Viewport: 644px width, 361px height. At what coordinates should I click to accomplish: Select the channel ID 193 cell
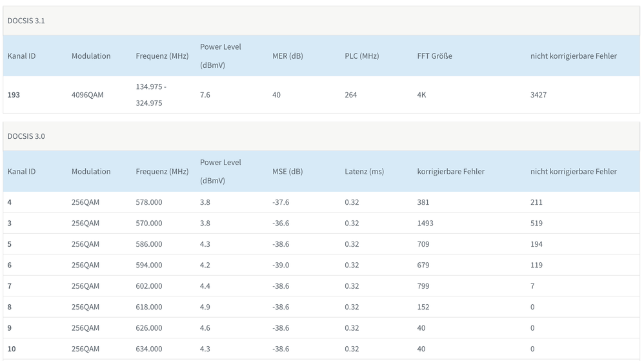14,95
